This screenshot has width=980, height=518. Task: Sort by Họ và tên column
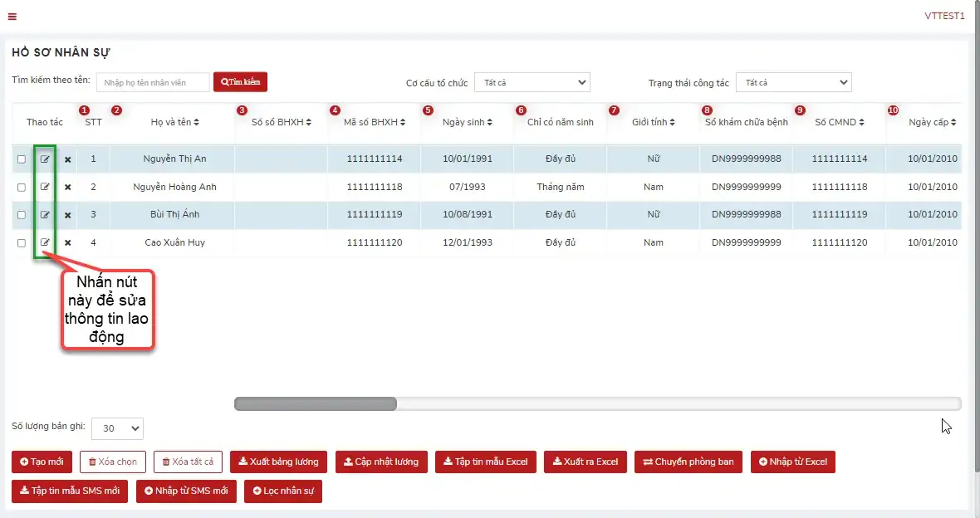coord(175,123)
